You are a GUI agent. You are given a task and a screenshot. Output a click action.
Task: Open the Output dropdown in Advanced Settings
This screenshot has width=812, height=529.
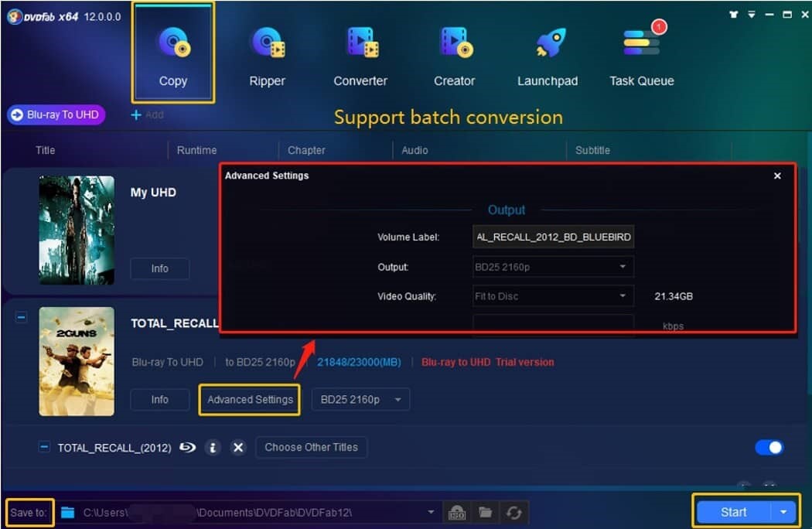tap(553, 266)
